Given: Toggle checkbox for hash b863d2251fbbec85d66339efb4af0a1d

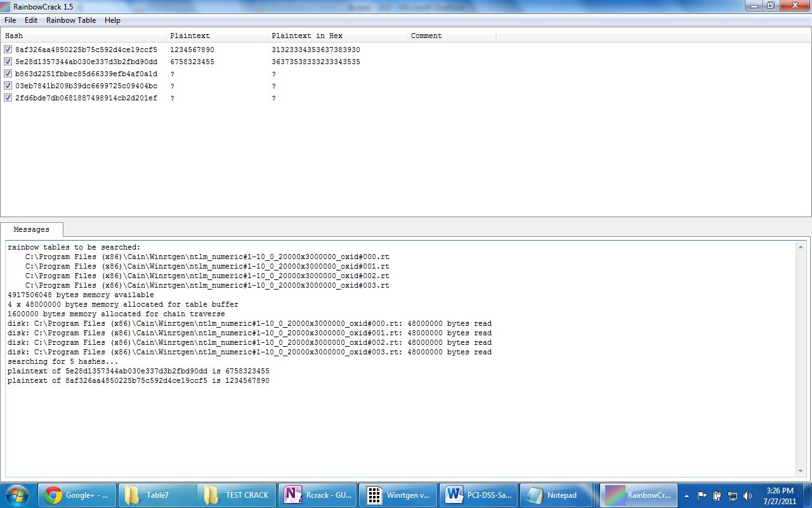Looking at the screenshot, I should point(8,74).
